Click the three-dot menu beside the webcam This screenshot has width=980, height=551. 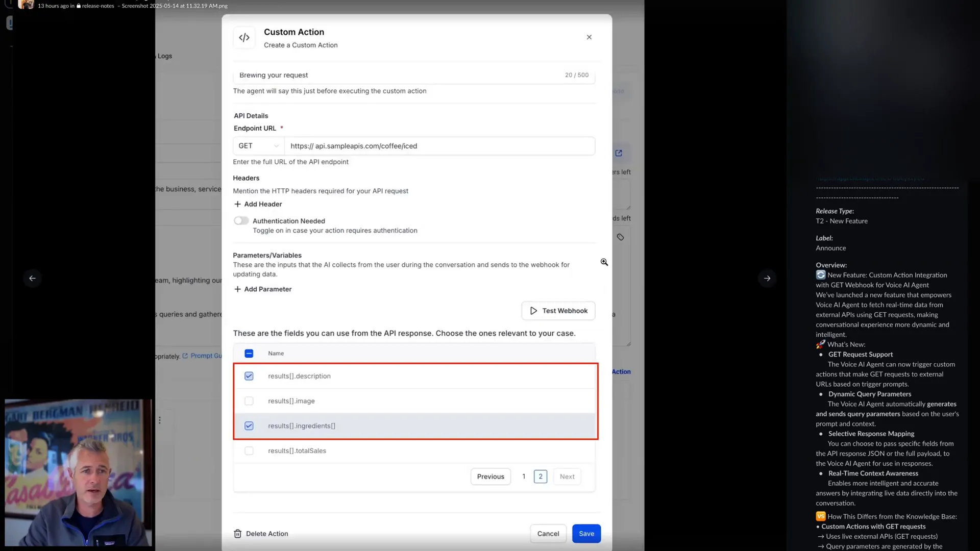[x=160, y=420]
